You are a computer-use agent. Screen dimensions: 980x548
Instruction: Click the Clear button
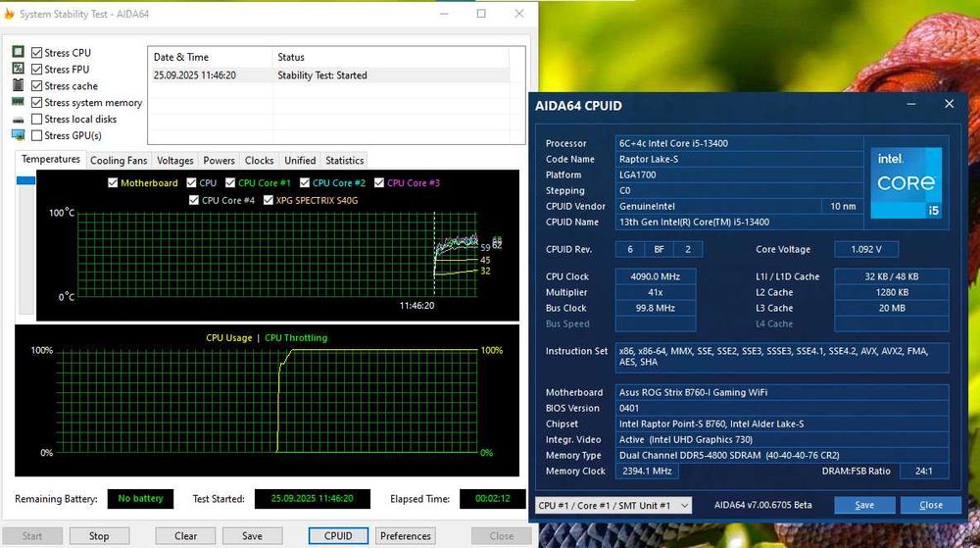pyautogui.click(x=185, y=536)
